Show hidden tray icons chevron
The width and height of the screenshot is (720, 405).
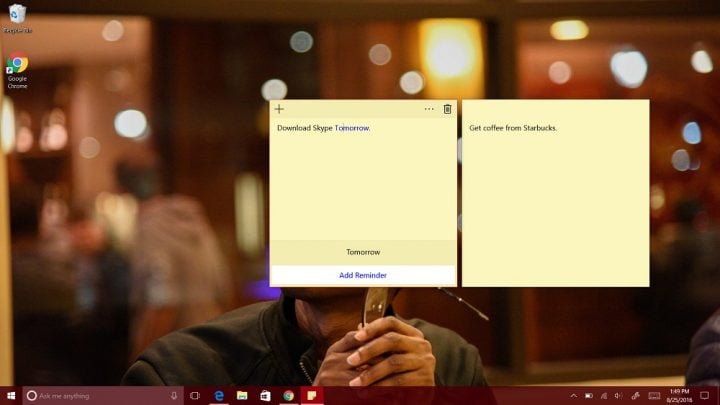[x=574, y=396]
